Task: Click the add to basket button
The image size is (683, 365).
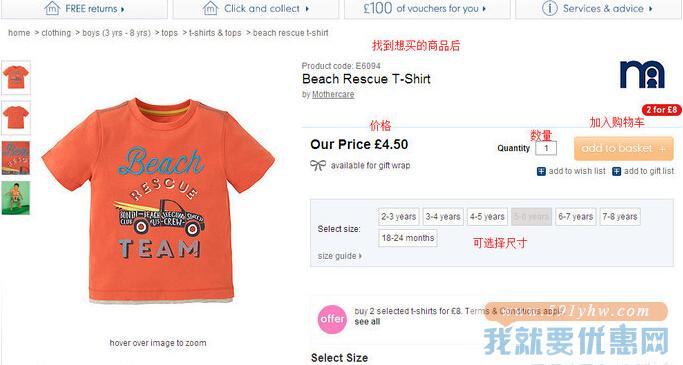Action: [x=623, y=149]
